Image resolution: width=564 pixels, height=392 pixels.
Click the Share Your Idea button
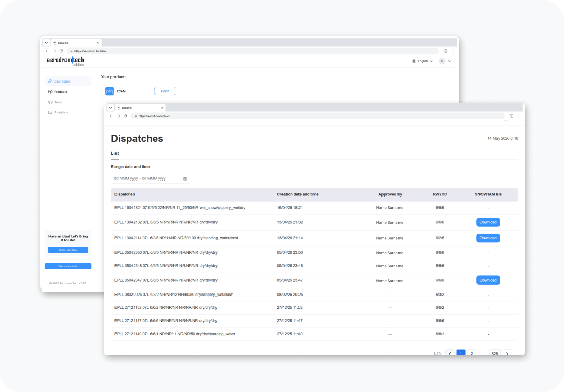tap(68, 250)
